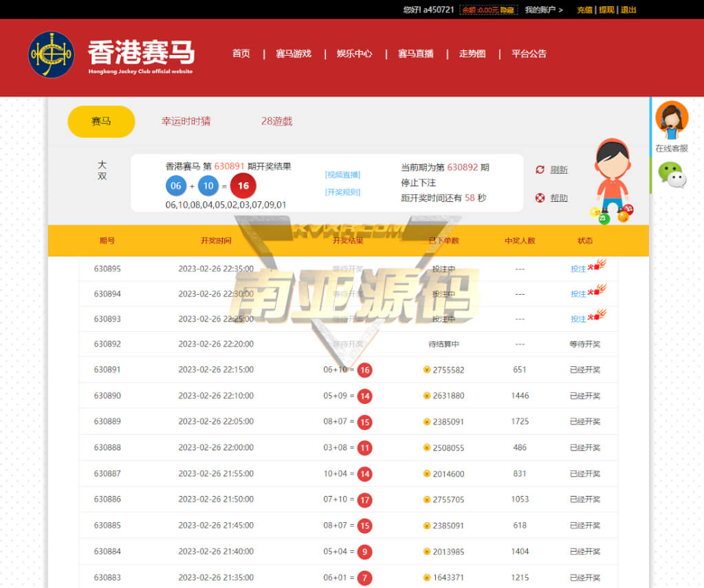Click the red lifebuoy help icon
This screenshot has width=704, height=588.
[540, 198]
